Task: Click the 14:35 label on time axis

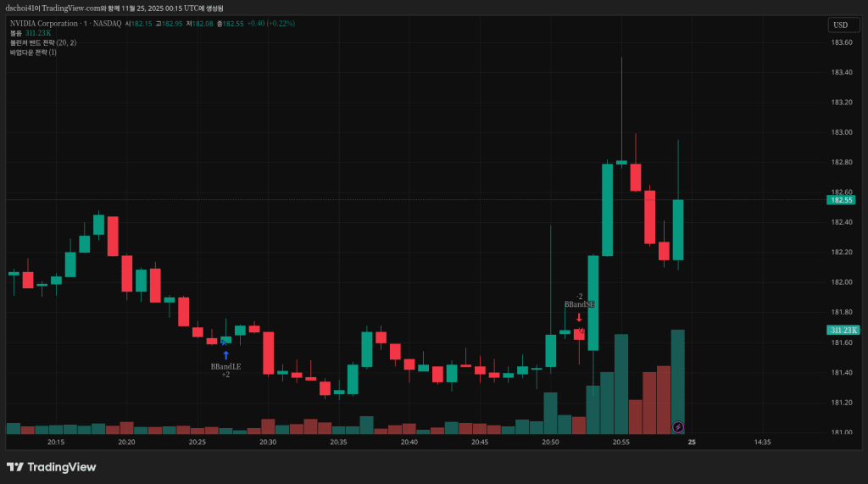Action: [x=761, y=442]
